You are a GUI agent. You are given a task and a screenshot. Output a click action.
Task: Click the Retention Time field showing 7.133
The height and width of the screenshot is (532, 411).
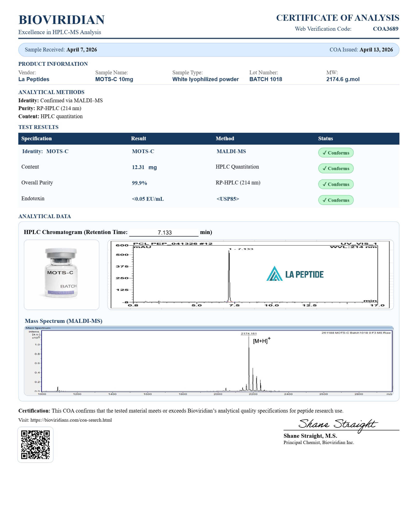164,232
